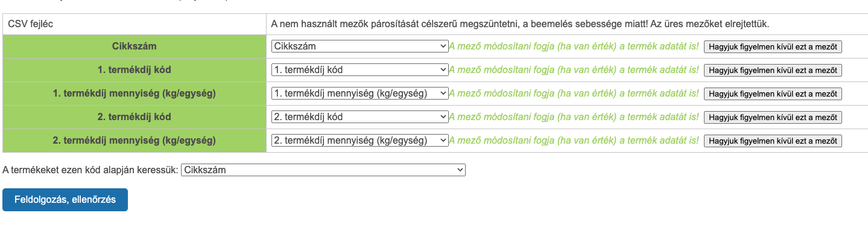This screenshot has width=868, height=236.
Task: Click the green modification warning in Cikkszám row
Action: point(574,46)
